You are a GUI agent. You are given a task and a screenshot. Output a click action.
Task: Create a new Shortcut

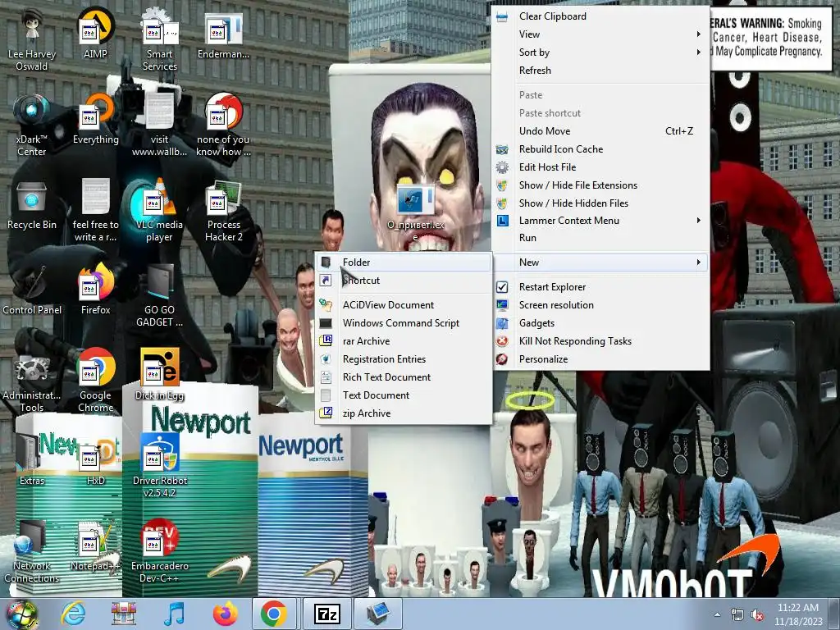404,281
